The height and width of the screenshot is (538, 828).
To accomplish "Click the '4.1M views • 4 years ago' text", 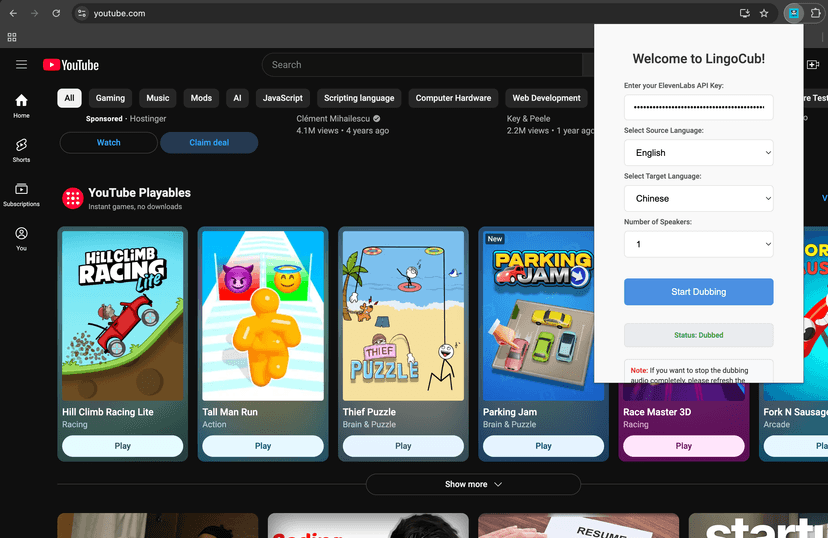I will (x=343, y=130).
